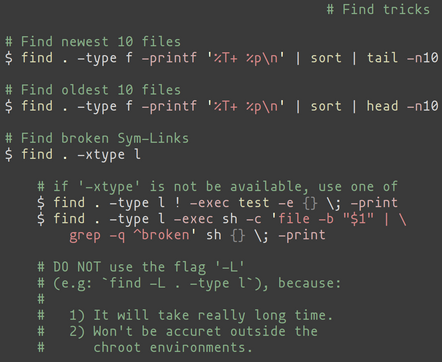Click the "DO NOT use the flag '-L'" comment

coord(141,267)
